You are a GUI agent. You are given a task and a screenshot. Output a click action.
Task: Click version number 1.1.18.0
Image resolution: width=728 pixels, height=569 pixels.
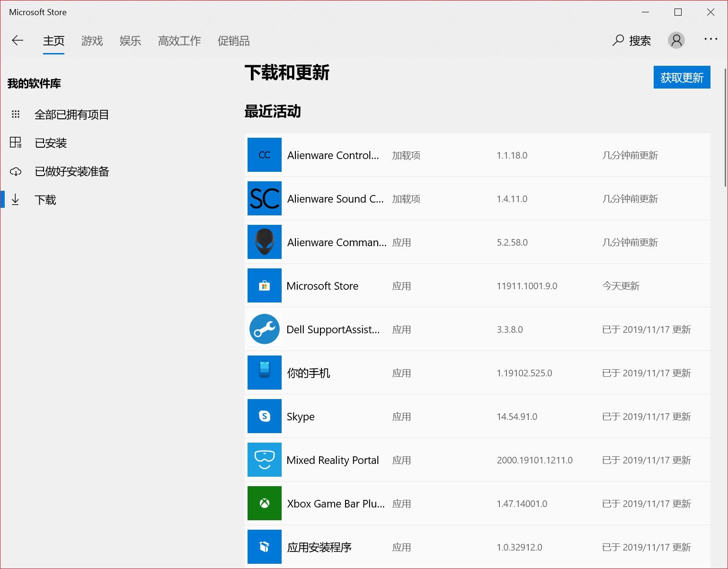(x=512, y=155)
